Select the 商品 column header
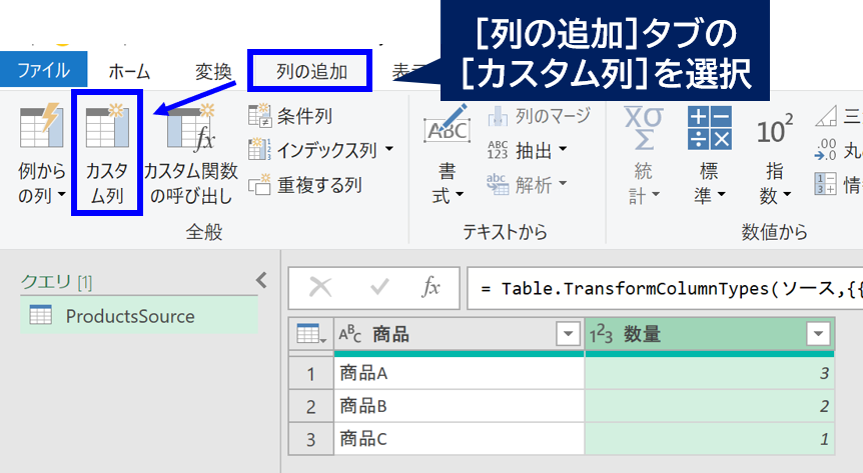The image size is (863, 473). 459,334
